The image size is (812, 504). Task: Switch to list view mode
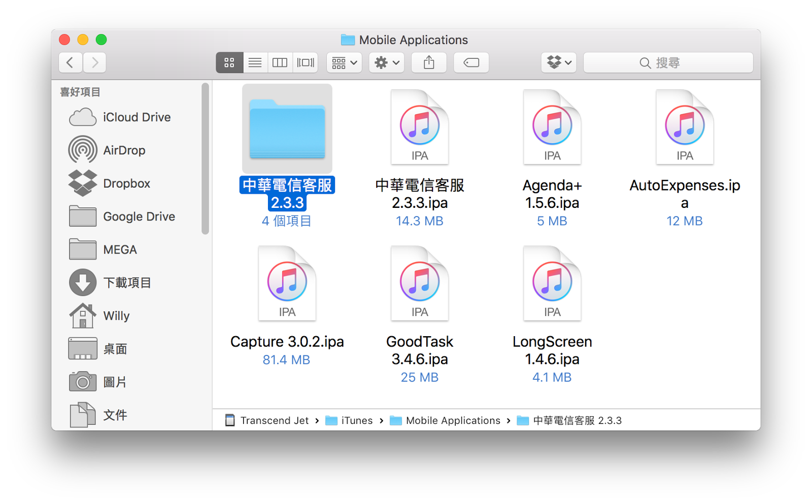(255, 62)
